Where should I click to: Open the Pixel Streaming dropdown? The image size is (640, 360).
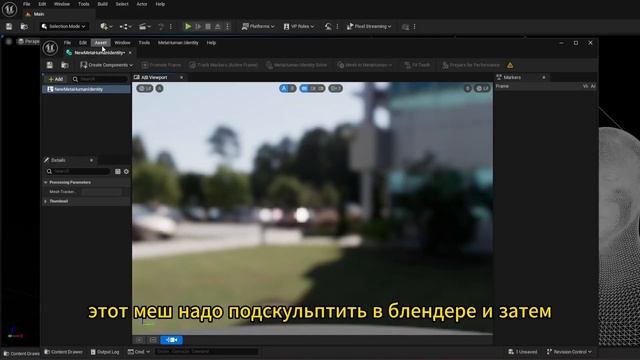pyautogui.click(x=369, y=27)
